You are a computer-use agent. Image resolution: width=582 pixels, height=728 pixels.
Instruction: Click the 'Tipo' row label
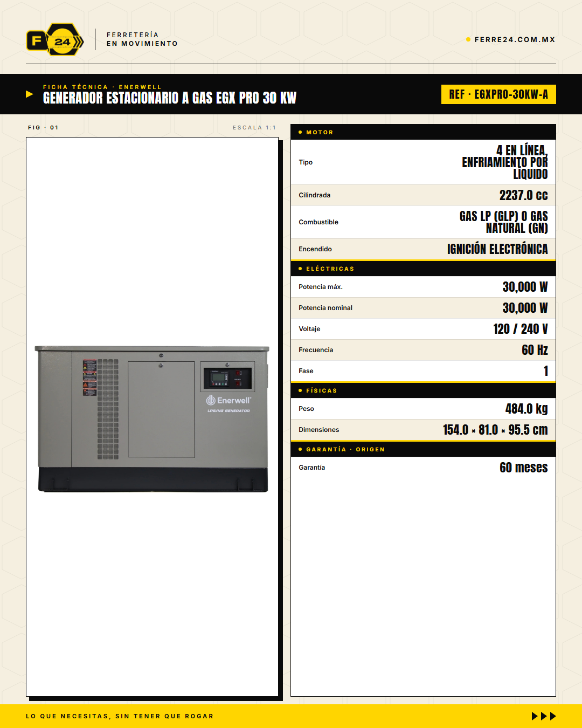[306, 162]
